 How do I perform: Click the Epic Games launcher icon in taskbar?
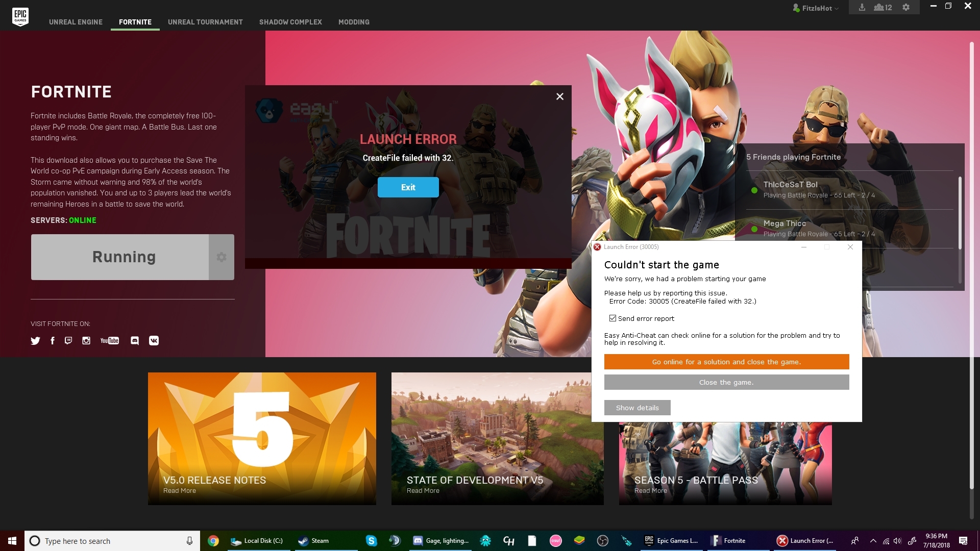[x=648, y=540]
